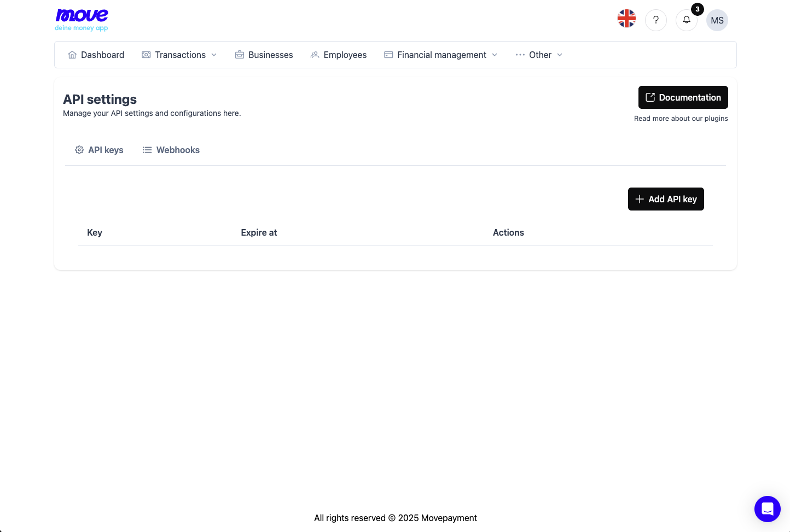Open help with the question mark icon
The image size is (790, 532).
pos(656,20)
